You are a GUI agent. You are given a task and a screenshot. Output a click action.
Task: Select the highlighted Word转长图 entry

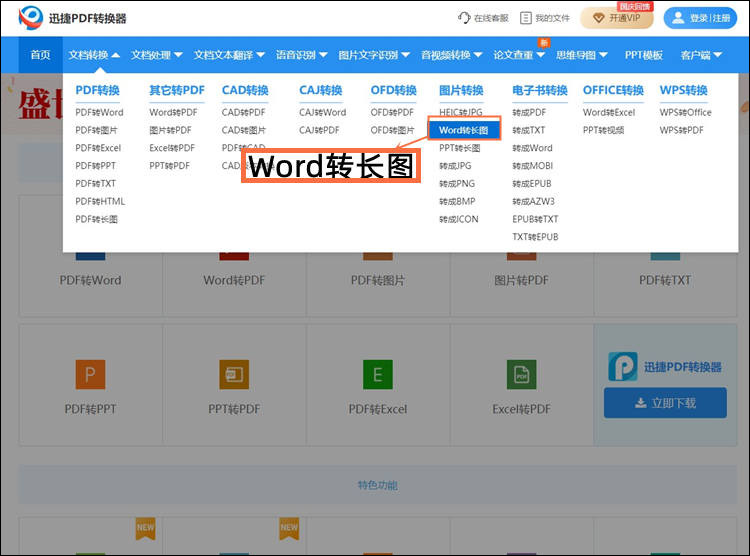point(464,130)
